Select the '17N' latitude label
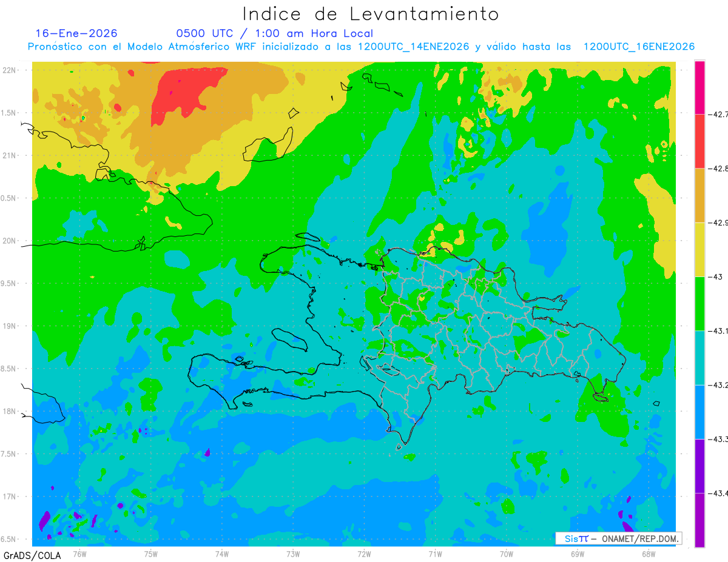Screen dimensions: 728x562 9,497
